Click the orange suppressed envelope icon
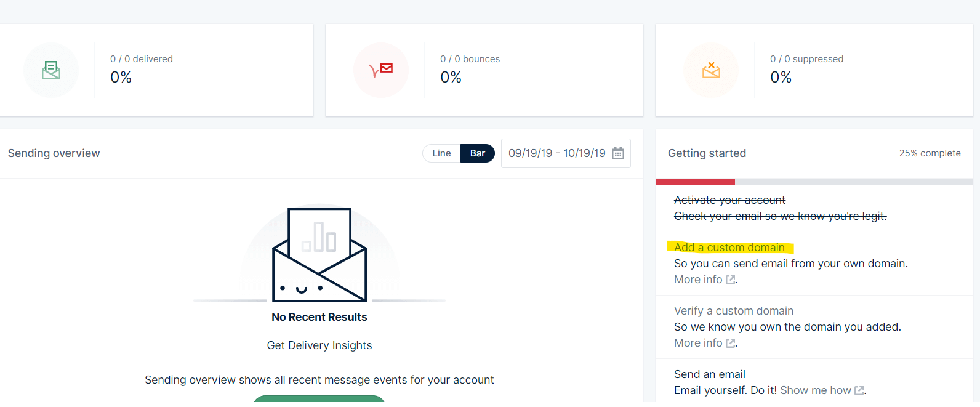This screenshot has height=407, width=980. tap(711, 70)
